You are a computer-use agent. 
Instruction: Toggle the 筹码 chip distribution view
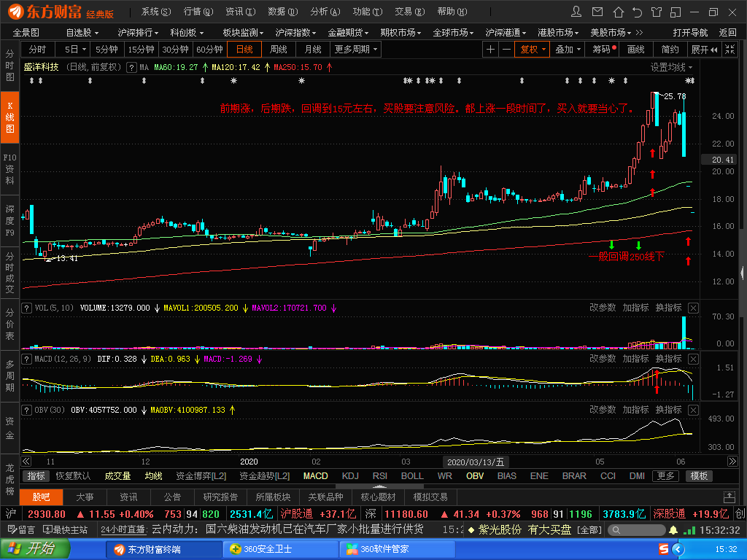[x=603, y=49]
